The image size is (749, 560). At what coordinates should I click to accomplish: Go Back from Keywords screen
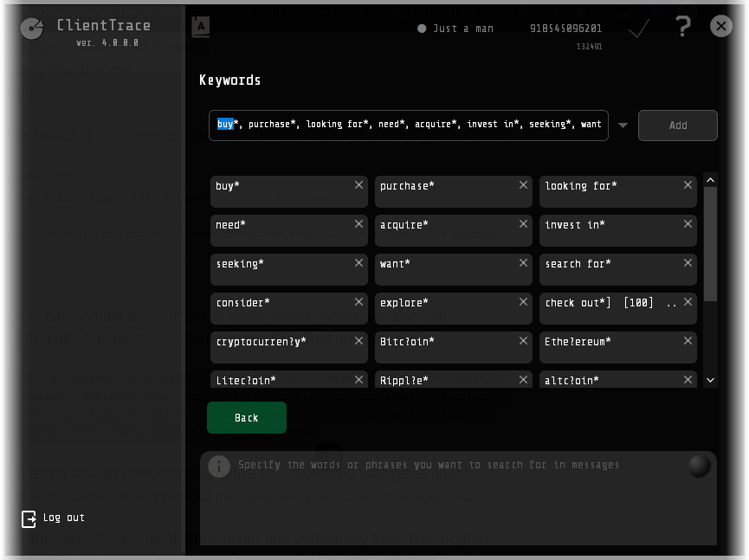pyautogui.click(x=247, y=418)
